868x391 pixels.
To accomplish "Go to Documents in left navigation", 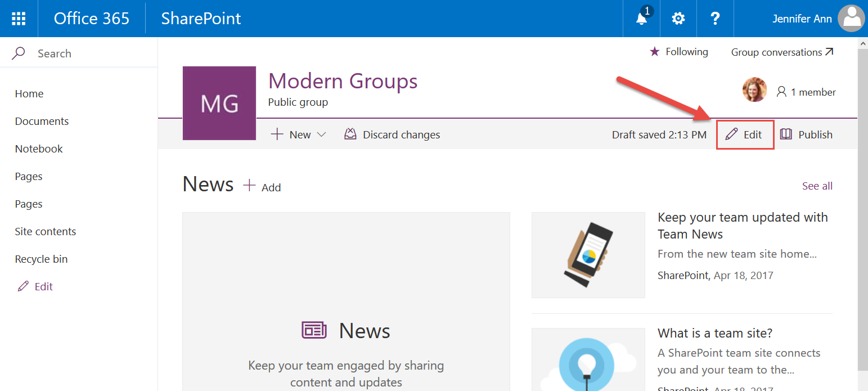I will click(42, 121).
